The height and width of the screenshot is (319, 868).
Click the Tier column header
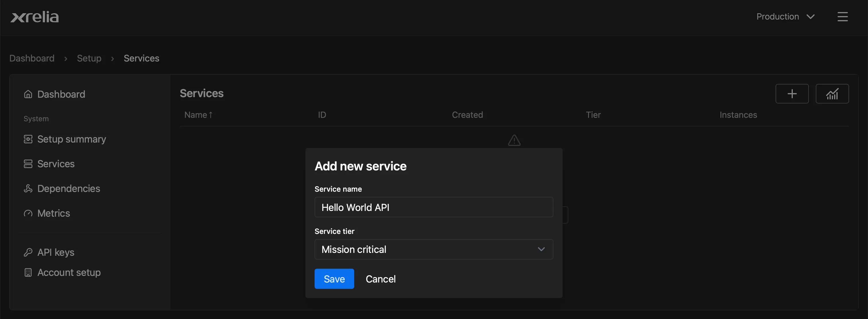[x=593, y=115]
